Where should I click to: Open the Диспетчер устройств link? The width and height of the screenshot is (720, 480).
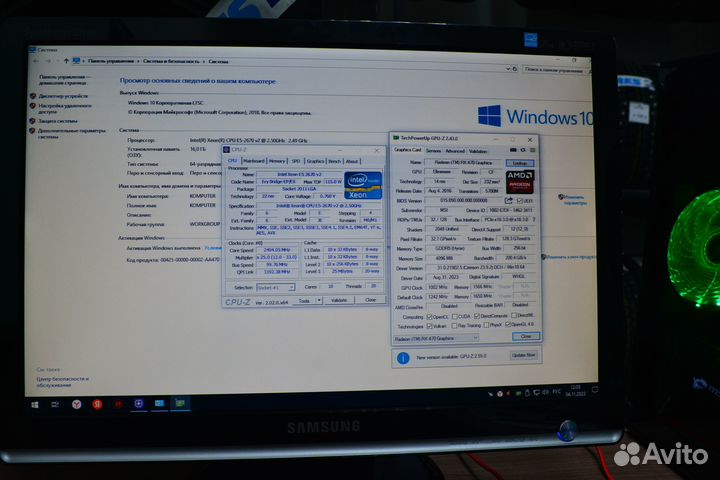pos(63,96)
